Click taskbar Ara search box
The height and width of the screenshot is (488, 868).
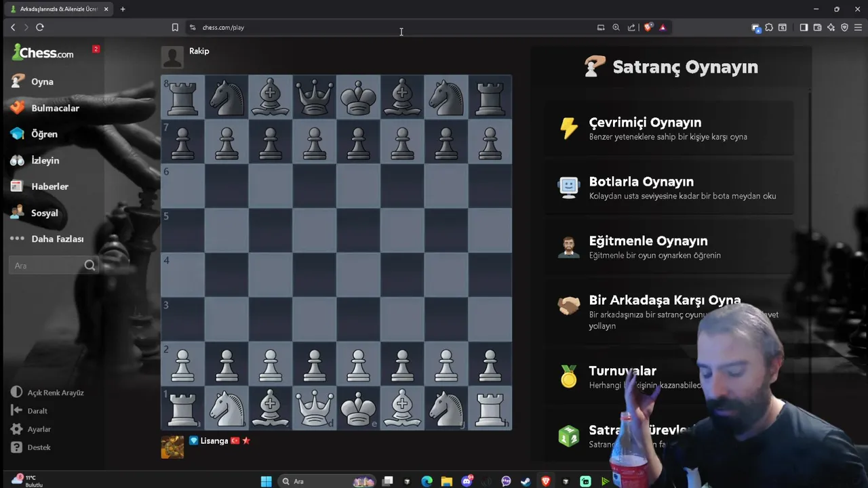328,481
